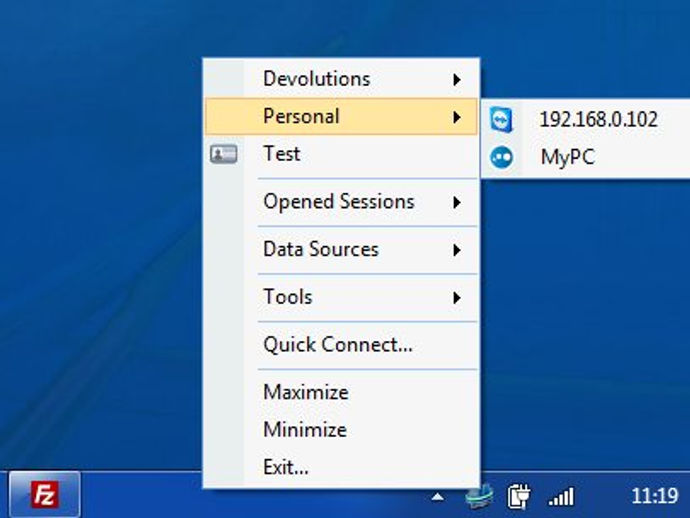Screen dimensions: 690x518
Task: Click the Remote Desktop Manager tray icon
Action: (x=479, y=496)
